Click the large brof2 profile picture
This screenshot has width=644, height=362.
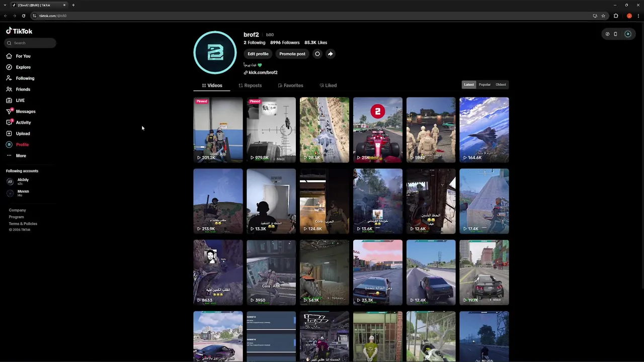point(215,52)
